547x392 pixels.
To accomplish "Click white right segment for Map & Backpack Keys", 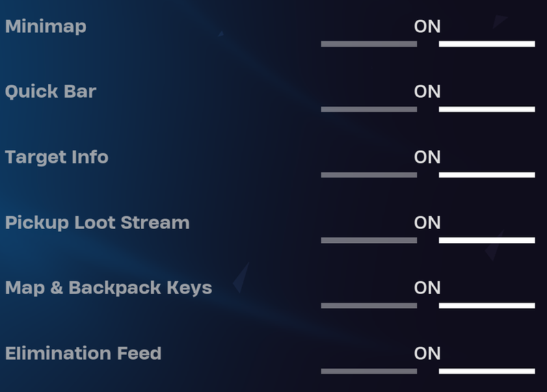I will [486, 306].
